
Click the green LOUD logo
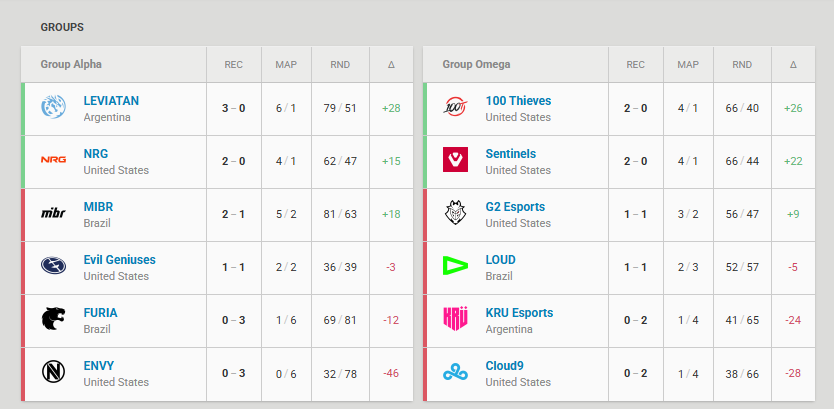tap(455, 265)
